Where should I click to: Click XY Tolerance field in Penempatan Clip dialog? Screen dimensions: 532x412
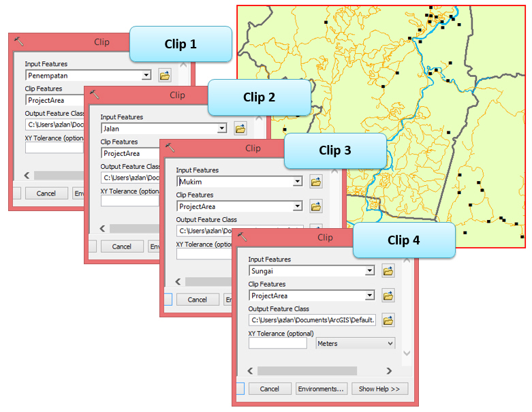click(x=54, y=148)
